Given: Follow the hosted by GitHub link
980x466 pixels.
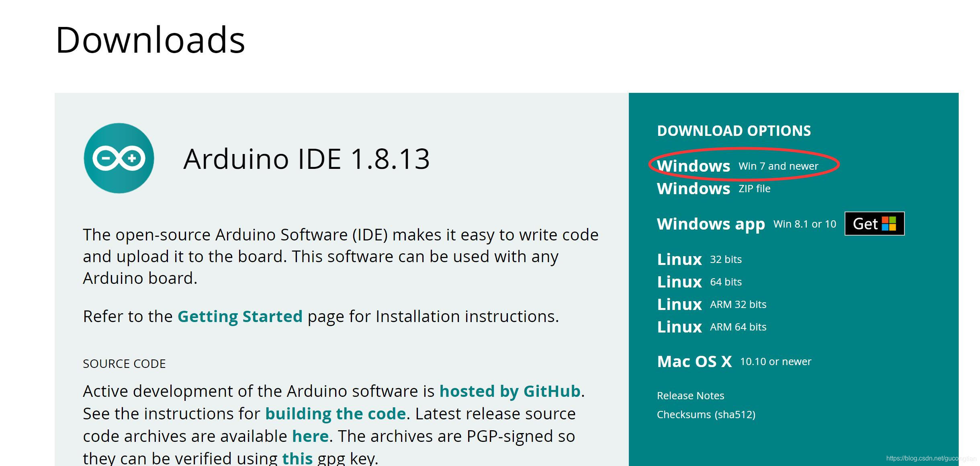Looking at the screenshot, I should (509, 391).
